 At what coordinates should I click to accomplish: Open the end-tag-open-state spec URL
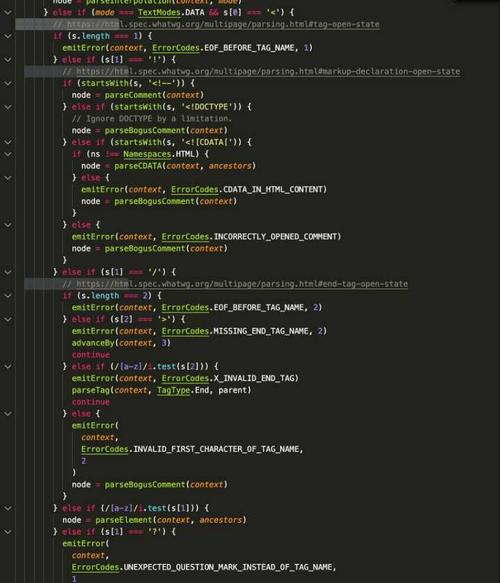click(242, 284)
